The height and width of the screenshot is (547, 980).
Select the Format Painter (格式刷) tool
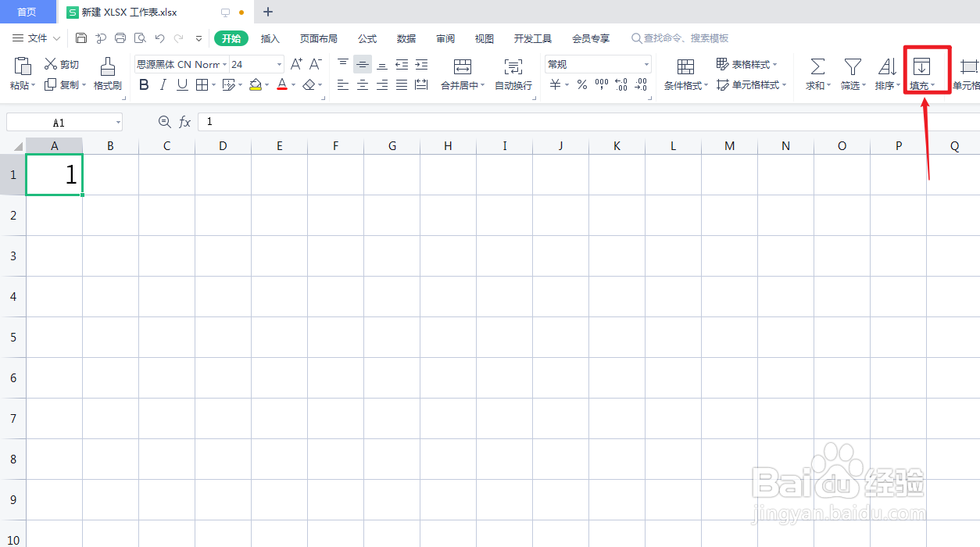coord(108,73)
